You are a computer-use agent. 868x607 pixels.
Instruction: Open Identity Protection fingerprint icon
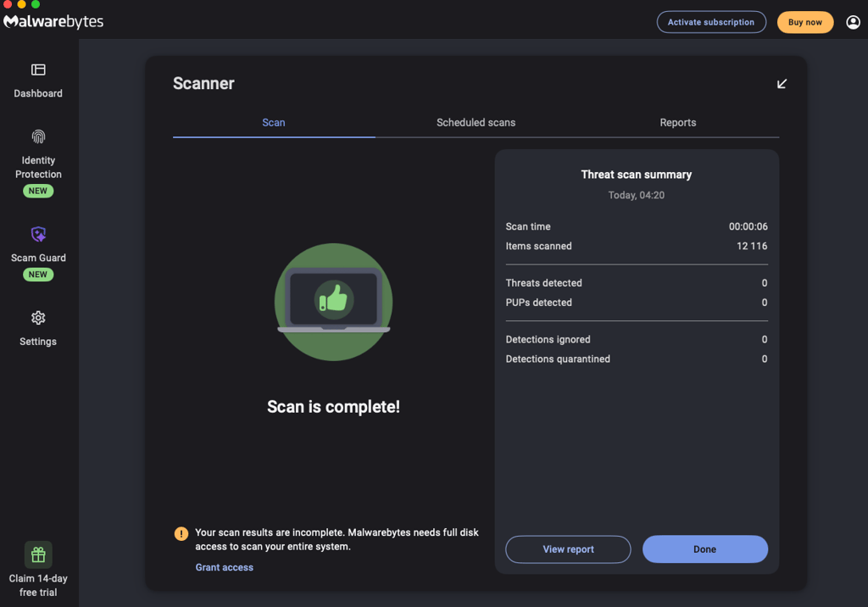(38, 136)
